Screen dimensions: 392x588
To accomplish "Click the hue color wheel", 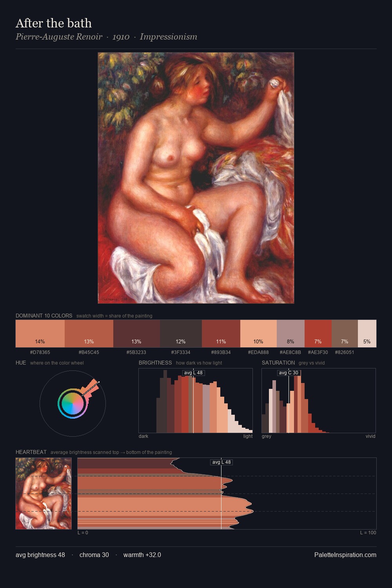I will click(x=73, y=403).
